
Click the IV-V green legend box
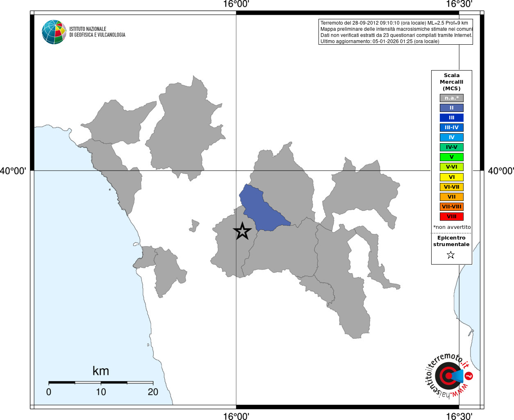[452, 147]
